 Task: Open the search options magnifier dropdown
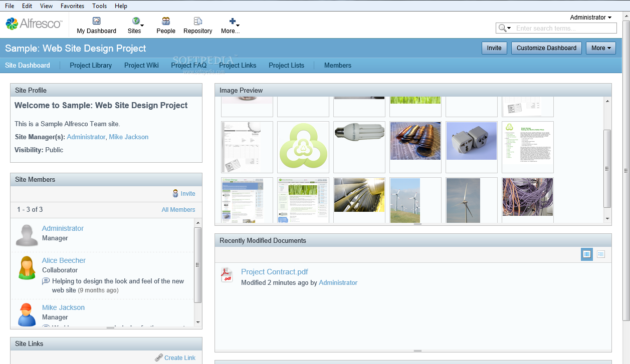tap(504, 28)
